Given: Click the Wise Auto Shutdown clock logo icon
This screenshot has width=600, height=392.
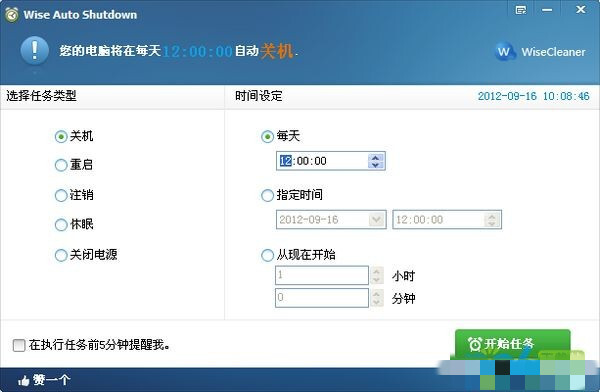Looking at the screenshot, I should pos(12,14).
